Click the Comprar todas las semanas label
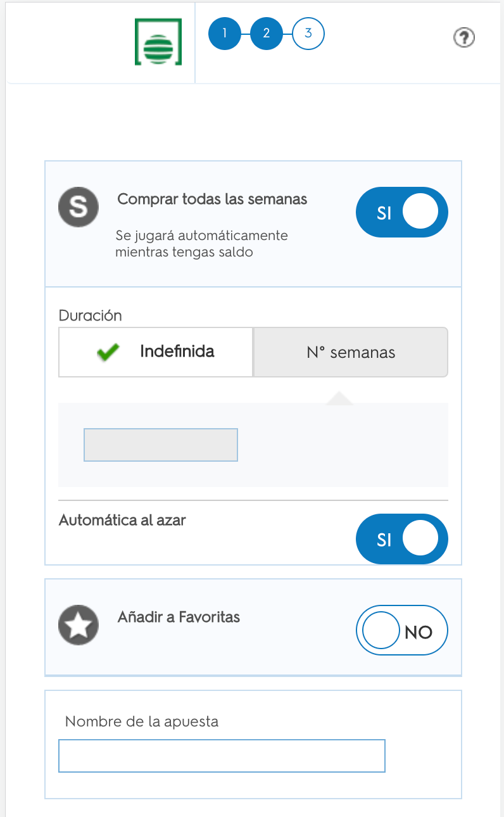Image resolution: width=504 pixels, height=817 pixels. [x=212, y=199]
